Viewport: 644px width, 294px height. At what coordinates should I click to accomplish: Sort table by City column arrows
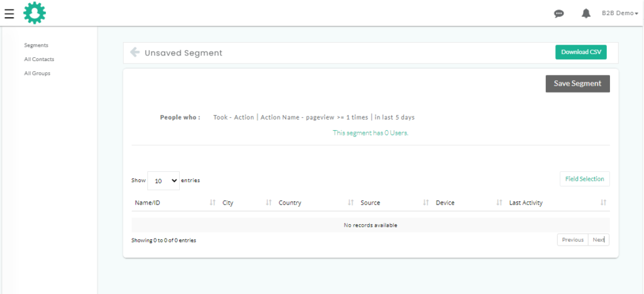coord(269,203)
